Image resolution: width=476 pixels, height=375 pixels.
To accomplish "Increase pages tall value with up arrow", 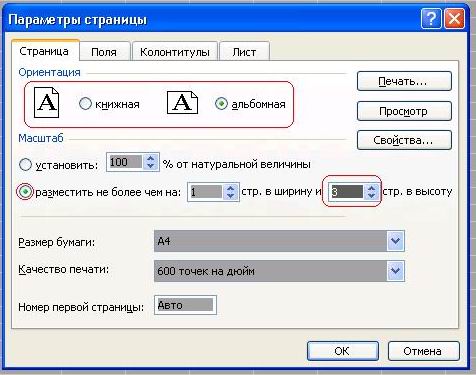I will [x=371, y=188].
